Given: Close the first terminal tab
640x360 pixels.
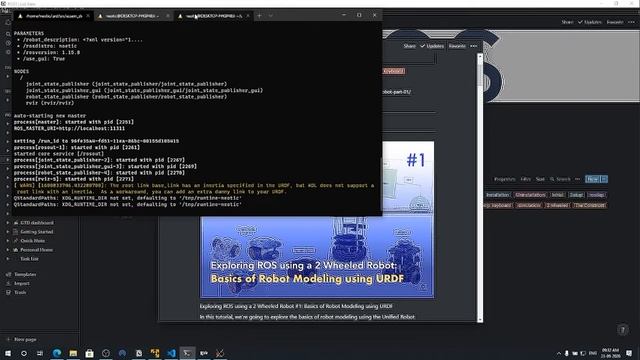Looking at the screenshot, I should click(x=88, y=16).
